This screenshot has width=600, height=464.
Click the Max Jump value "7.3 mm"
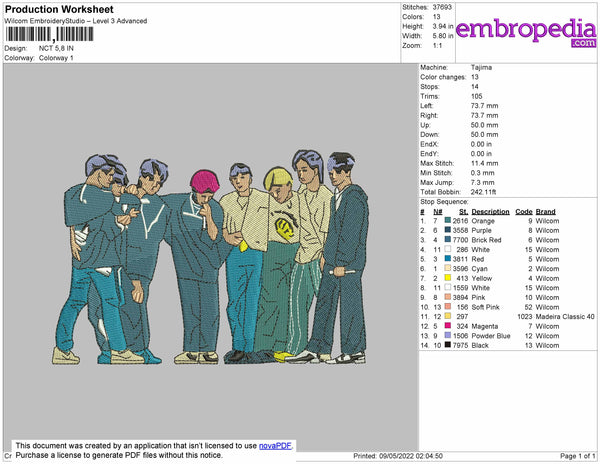(x=483, y=182)
